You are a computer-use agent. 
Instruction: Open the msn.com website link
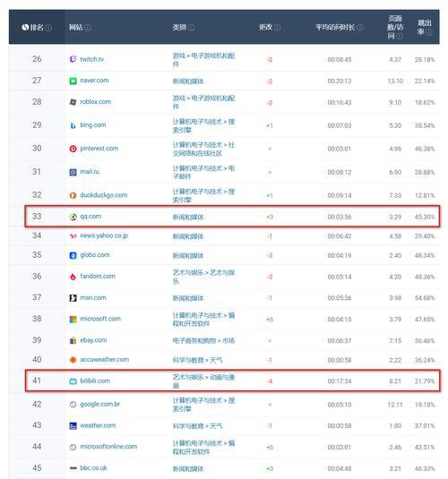pos(93,297)
